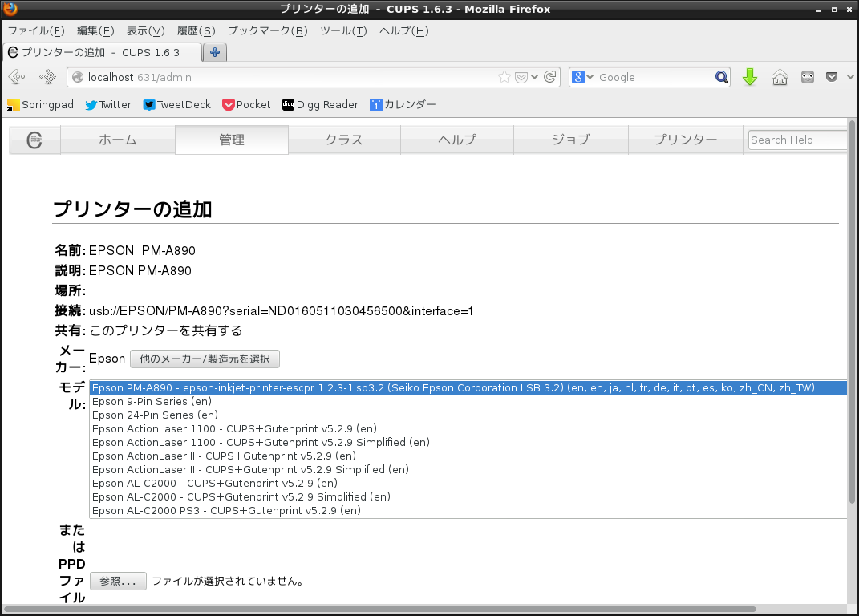This screenshot has width=859, height=616.
Task: Reload the page with the refresh icon
Action: (x=550, y=77)
